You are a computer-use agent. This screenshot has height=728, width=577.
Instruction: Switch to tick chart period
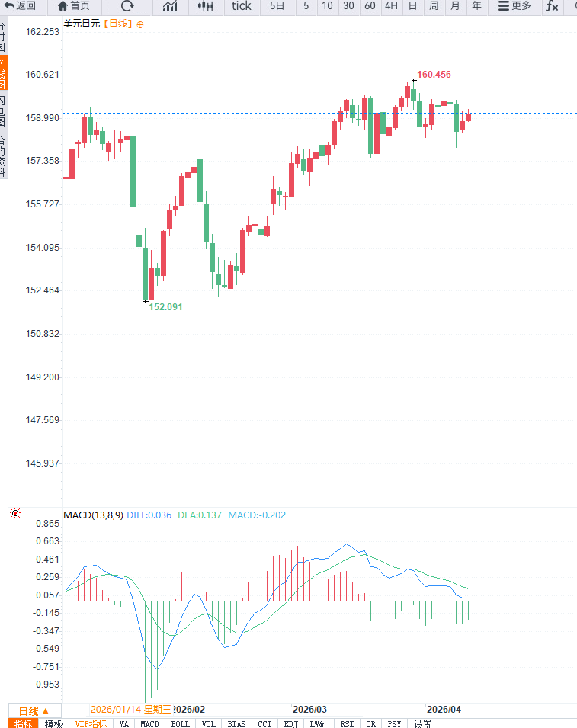242,6
